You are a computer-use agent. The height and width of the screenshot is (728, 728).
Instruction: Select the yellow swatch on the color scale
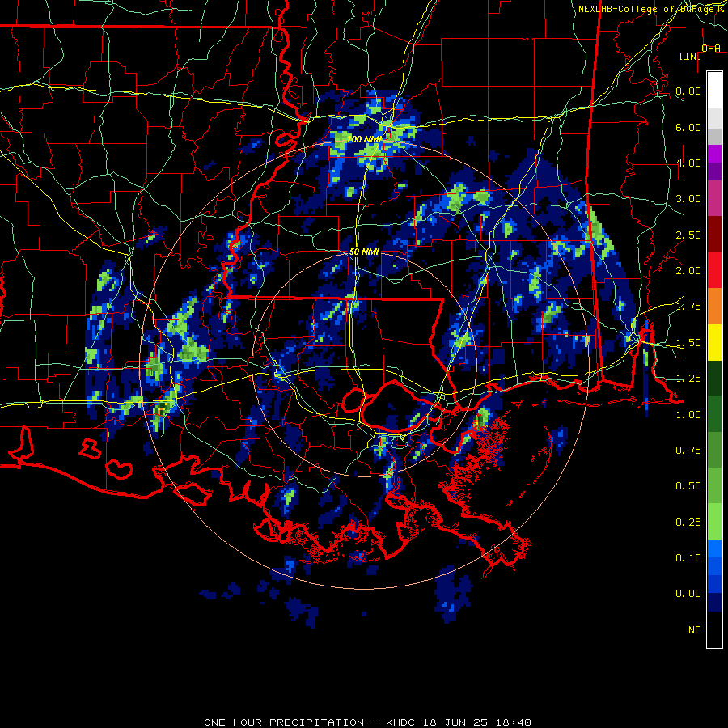(714, 343)
